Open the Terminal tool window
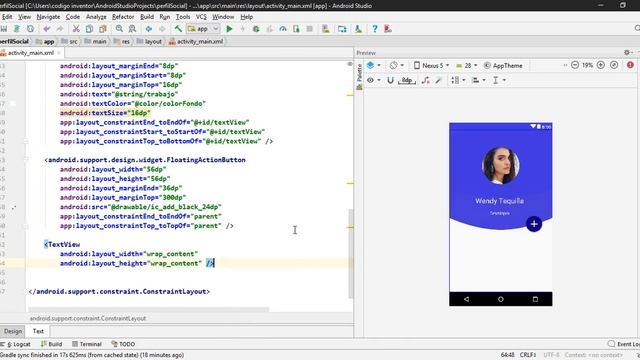 [87, 344]
